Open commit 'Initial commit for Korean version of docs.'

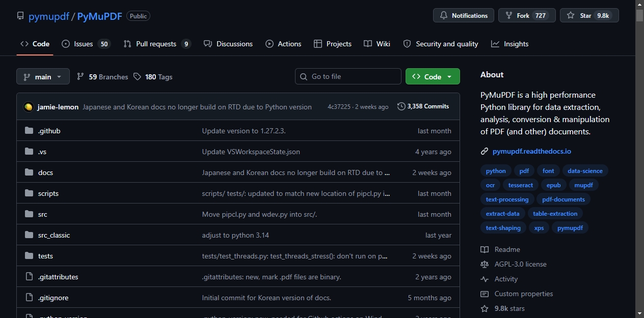(266, 298)
